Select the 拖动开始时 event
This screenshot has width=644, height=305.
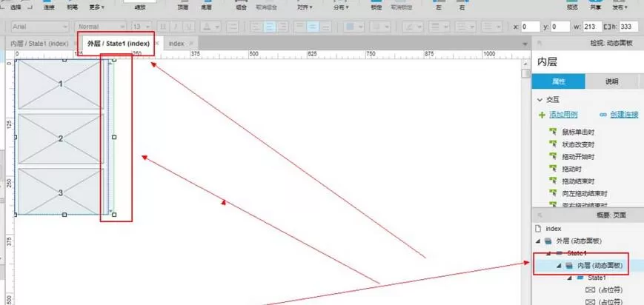click(578, 157)
